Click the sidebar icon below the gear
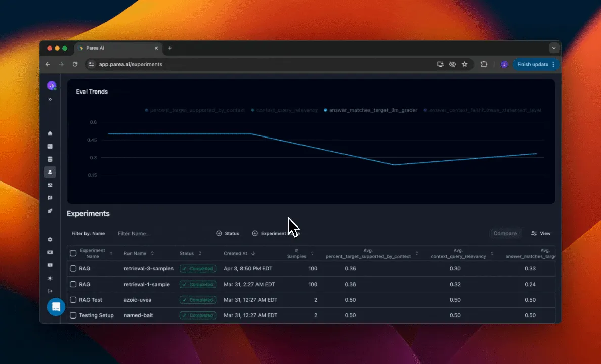Screen dimensions: 601x364 pos(50,252)
